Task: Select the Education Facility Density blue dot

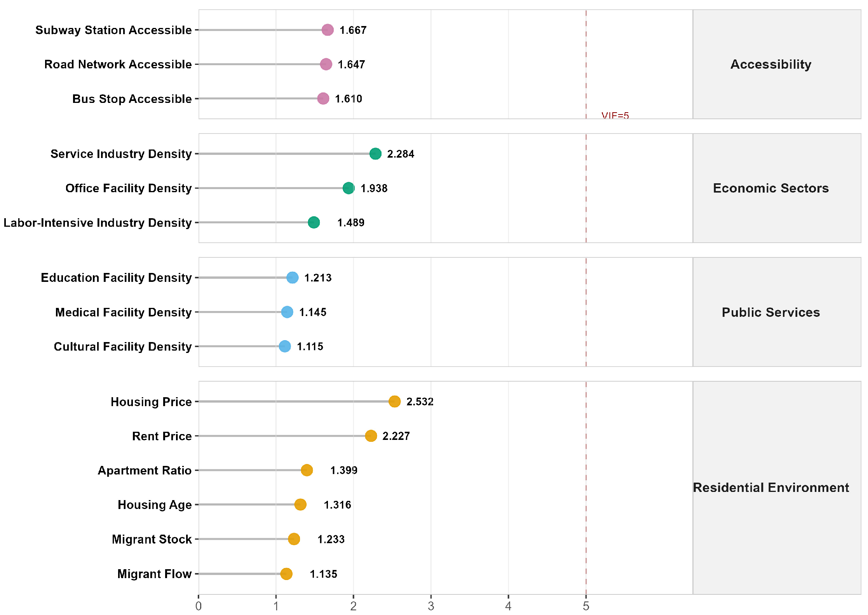Action: point(293,278)
